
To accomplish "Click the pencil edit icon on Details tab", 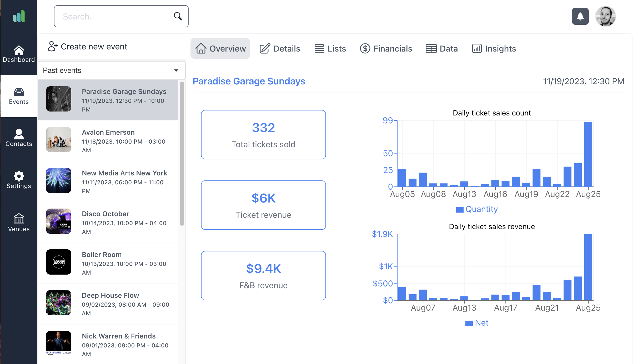I will click(265, 48).
